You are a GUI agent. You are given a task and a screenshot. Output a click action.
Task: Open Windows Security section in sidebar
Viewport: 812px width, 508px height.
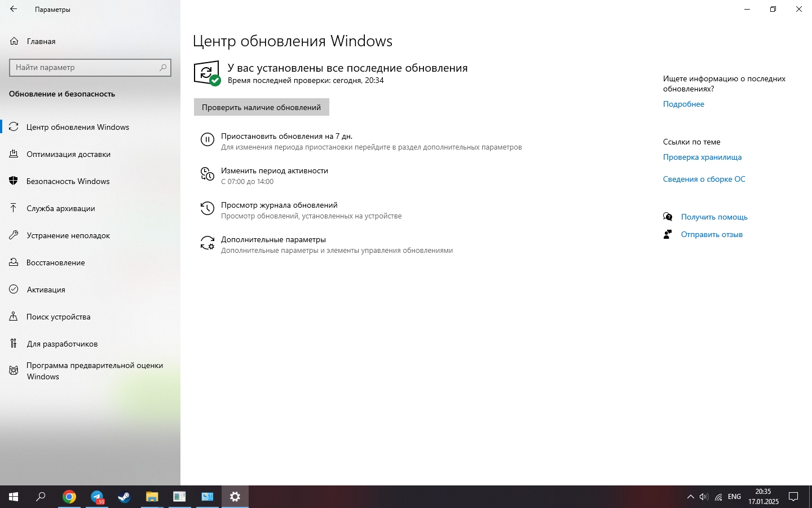pos(68,181)
